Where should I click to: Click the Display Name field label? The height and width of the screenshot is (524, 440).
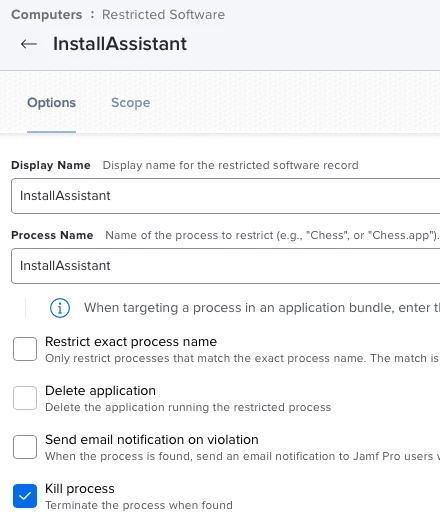pos(51,165)
